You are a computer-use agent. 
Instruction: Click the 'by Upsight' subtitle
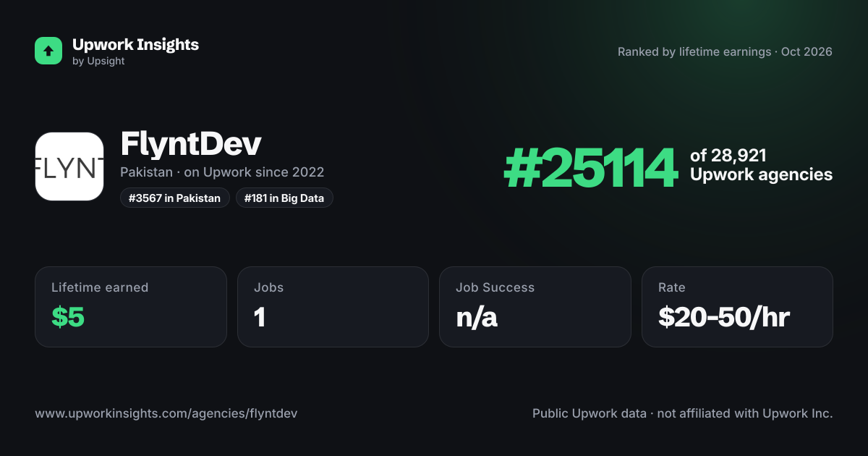[x=98, y=62]
